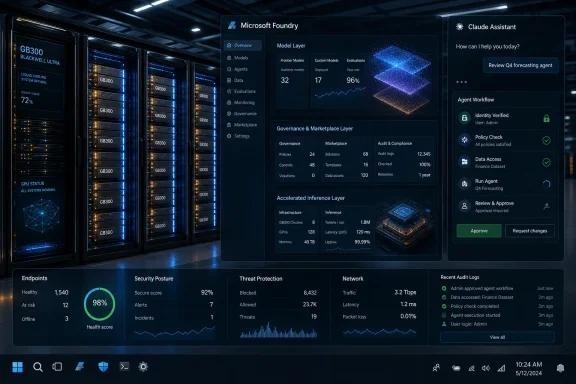The image size is (576, 384).
Task: Click the Security Posture trend line chart
Action: (174, 332)
